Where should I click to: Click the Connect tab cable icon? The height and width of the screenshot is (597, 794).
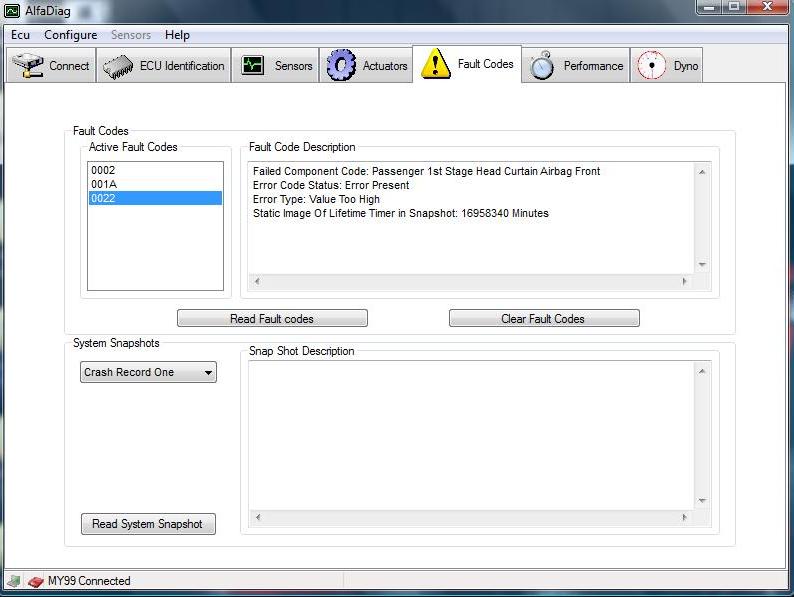(x=27, y=66)
